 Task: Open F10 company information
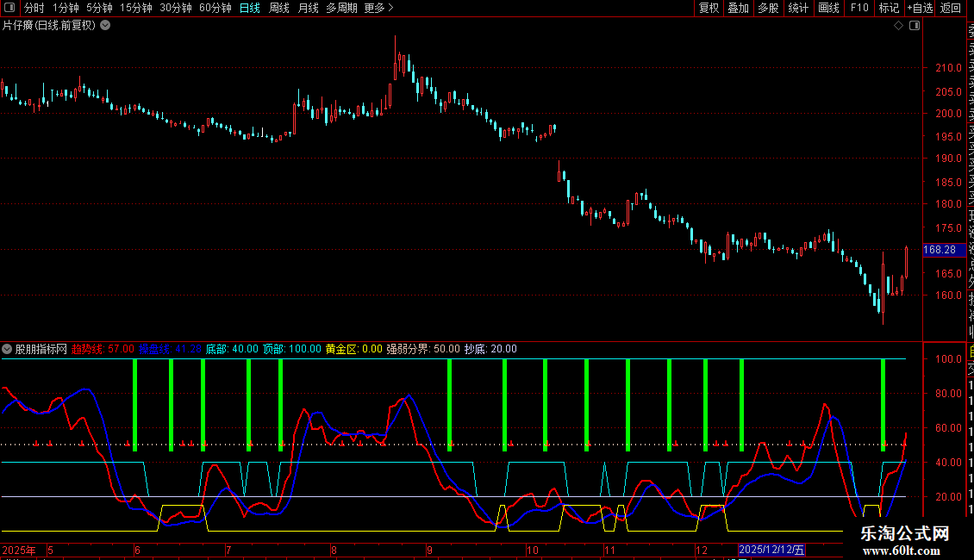click(x=859, y=8)
